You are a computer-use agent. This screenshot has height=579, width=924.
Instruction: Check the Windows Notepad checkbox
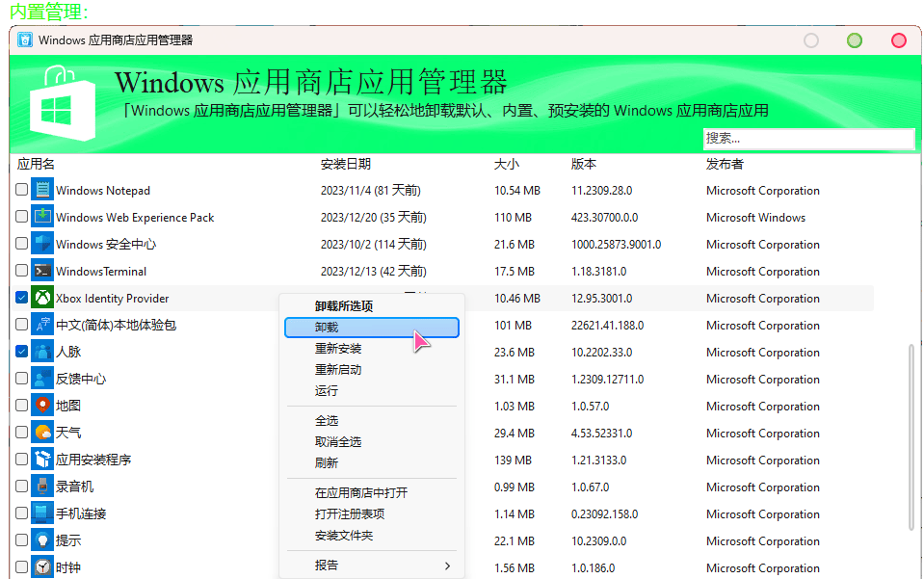click(22, 190)
